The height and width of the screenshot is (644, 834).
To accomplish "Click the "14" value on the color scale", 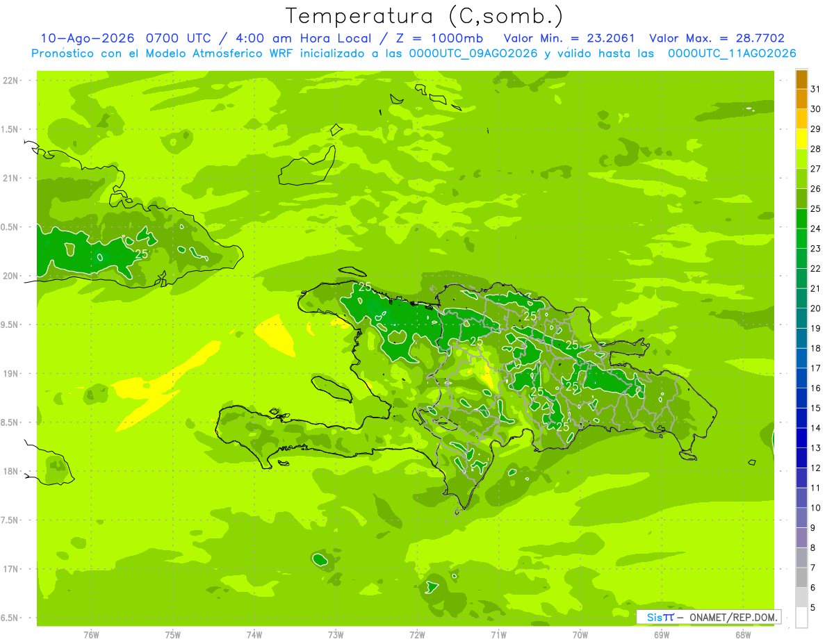I will click(815, 428).
